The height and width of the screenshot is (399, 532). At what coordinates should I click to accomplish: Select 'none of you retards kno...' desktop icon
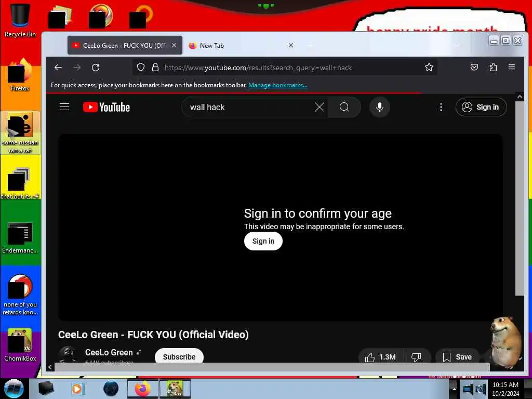[20, 295]
